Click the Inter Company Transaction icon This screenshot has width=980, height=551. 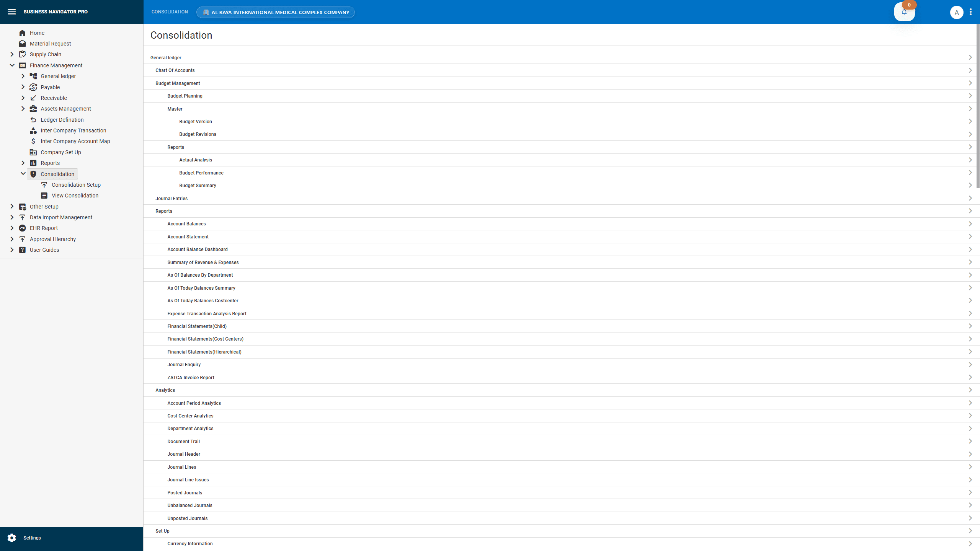[x=33, y=130]
